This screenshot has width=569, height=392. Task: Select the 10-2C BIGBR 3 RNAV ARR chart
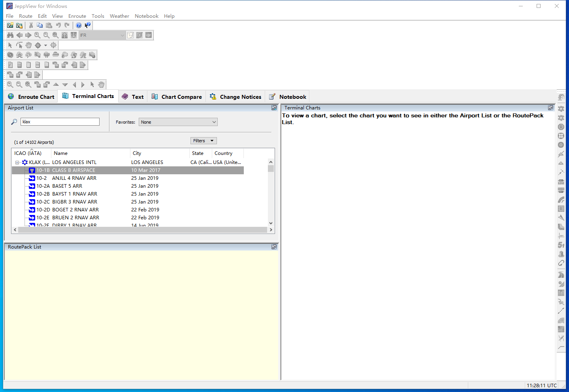(x=128, y=202)
